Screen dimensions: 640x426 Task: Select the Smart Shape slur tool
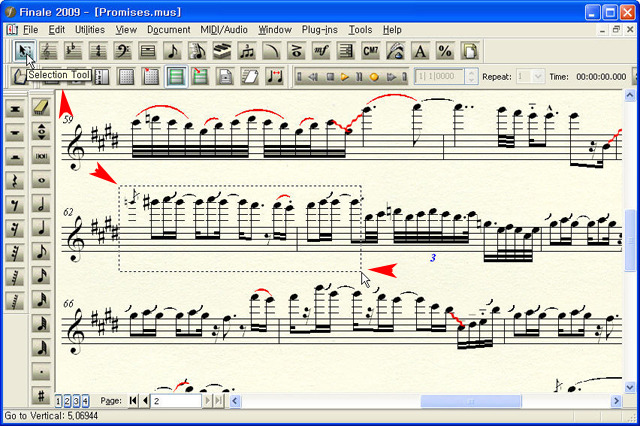click(x=272, y=51)
